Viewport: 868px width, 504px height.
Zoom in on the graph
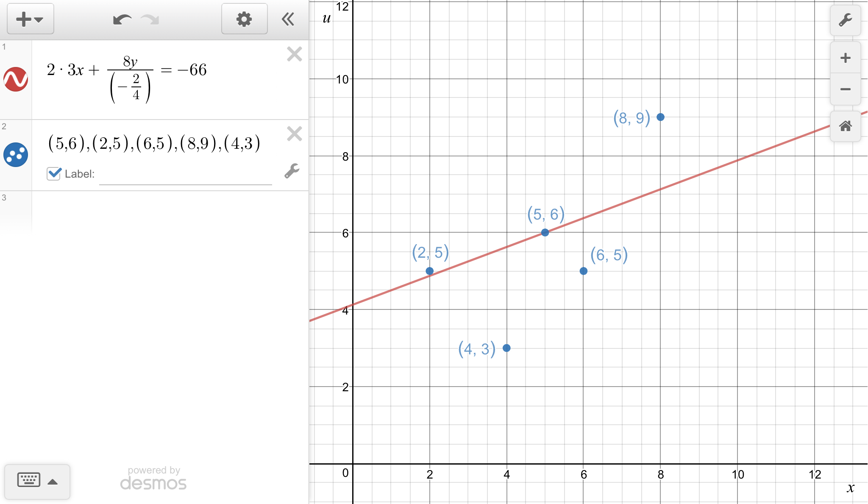click(x=845, y=58)
